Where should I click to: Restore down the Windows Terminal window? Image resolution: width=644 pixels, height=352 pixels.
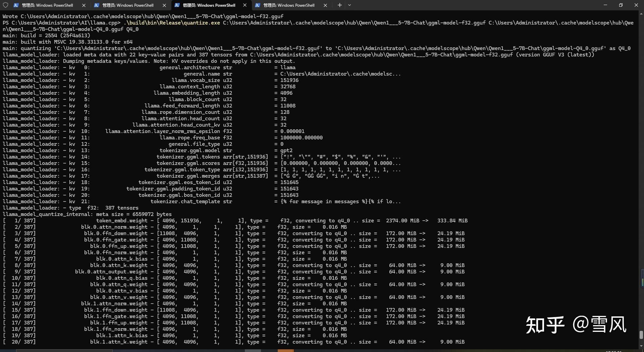[621, 5]
